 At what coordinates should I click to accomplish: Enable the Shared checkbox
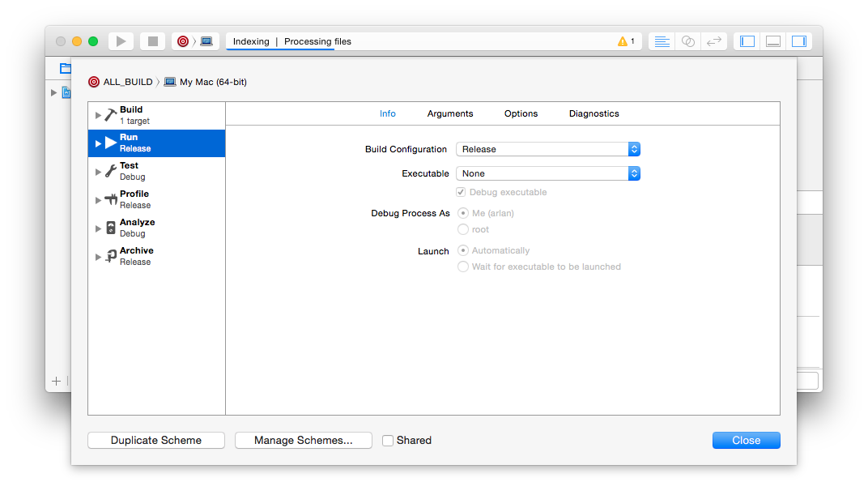tap(388, 441)
